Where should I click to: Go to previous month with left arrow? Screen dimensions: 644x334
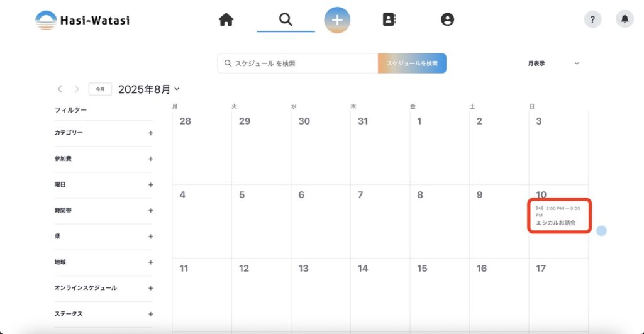pos(60,89)
